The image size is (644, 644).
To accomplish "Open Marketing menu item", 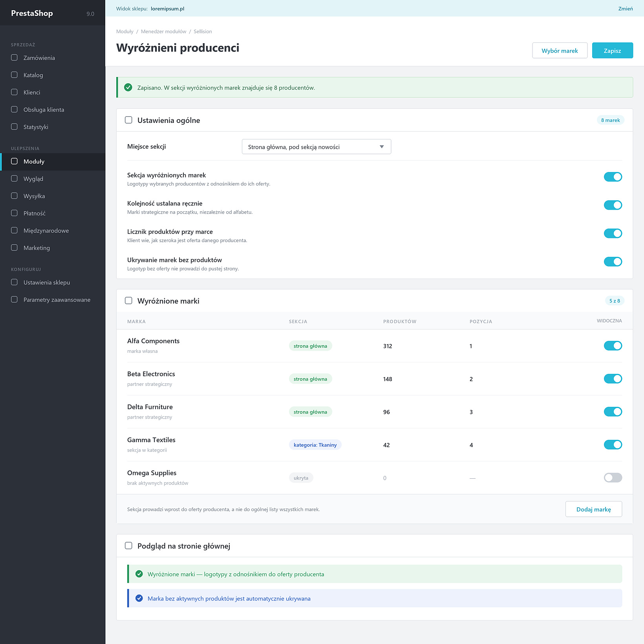I will tap(53, 248).
